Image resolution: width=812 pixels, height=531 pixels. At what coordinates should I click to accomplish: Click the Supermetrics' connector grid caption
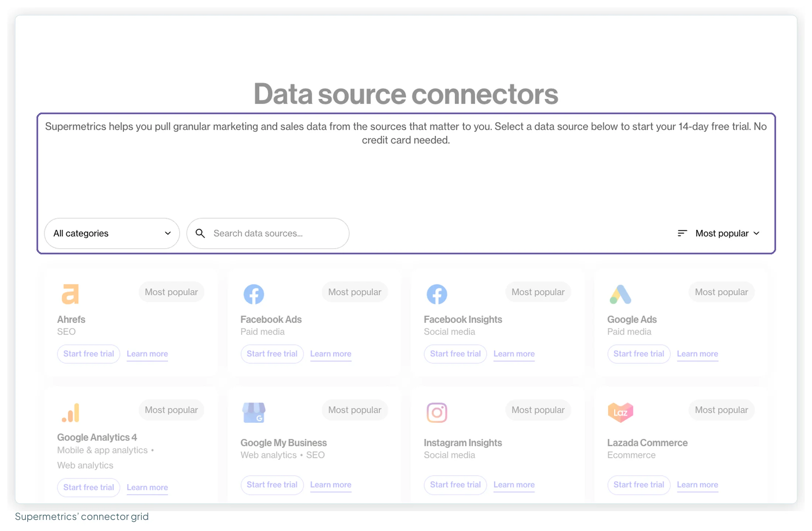82,517
